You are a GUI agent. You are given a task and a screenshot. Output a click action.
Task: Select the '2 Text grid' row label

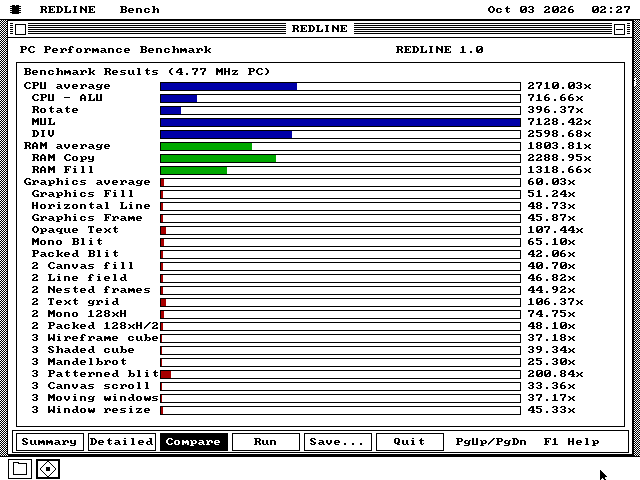[x=75, y=302]
